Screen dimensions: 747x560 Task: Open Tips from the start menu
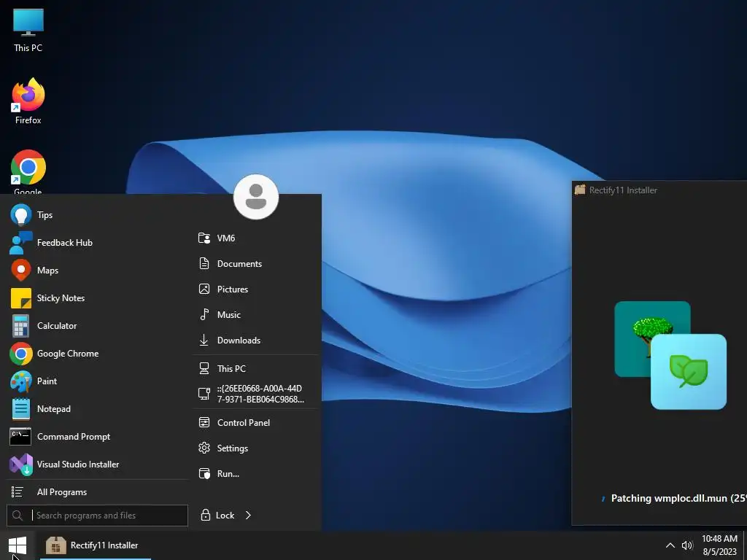(98, 215)
